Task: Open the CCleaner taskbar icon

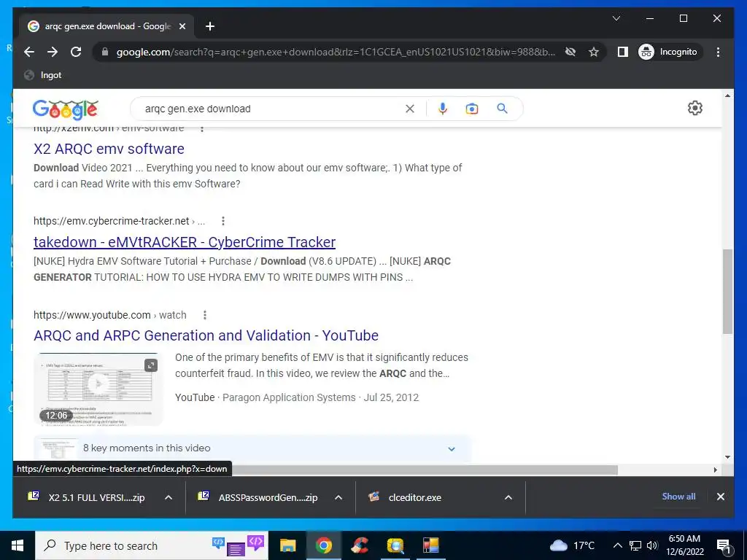Action: pyautogui.click(x=360, y=545)
